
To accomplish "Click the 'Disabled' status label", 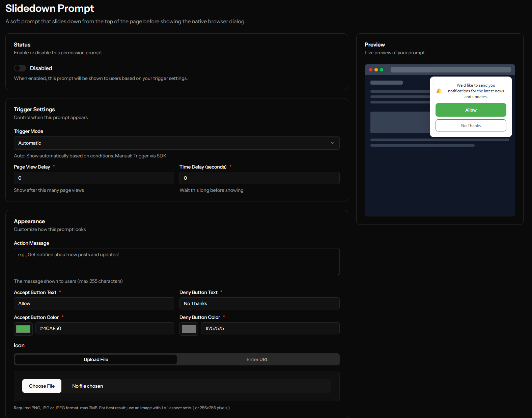I will 41,68.
